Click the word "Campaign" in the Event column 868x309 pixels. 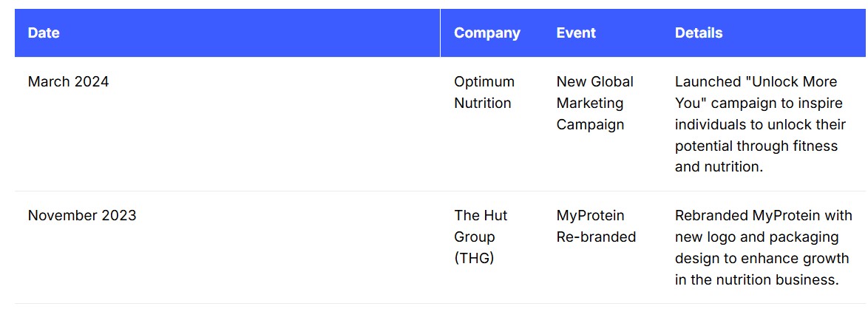(x=590, y=125)
